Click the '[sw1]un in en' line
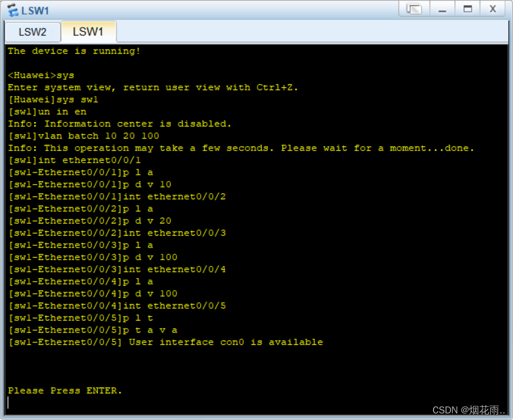Image resolution: width=513 pixels, height=420 pixels. coord(48,112)
